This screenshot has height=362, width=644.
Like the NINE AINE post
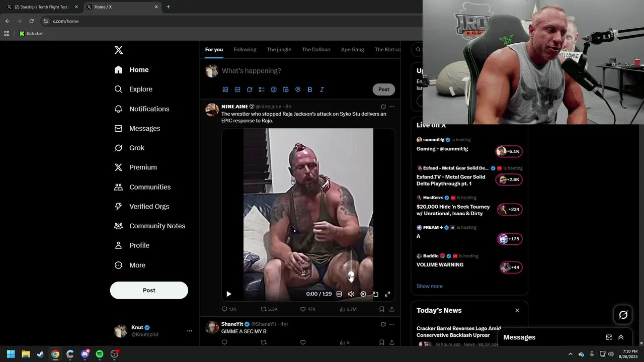(x=308, y=309)
